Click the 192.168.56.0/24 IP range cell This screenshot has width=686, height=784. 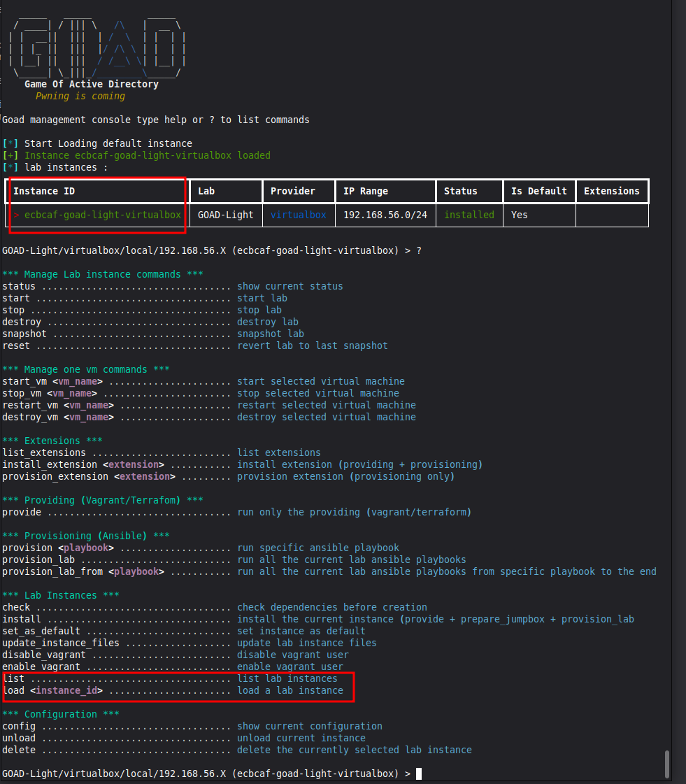(x=385, y=215)
